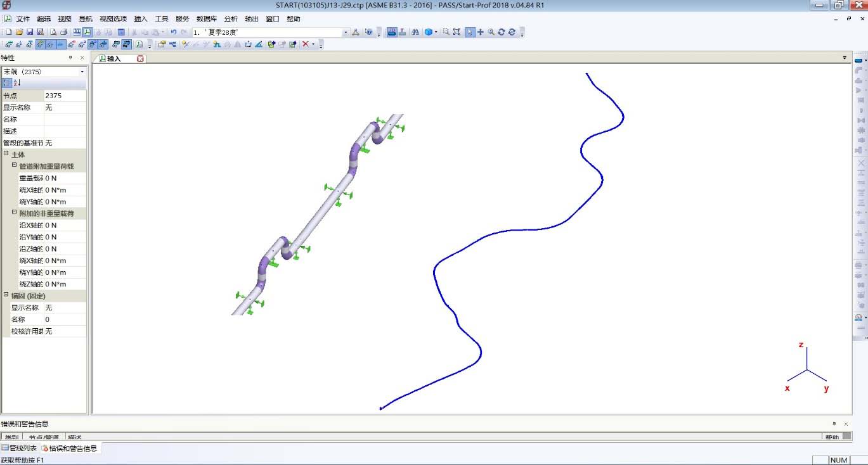Click the Save diskette icon
This screenshot has height=465, width=868.
tap(30, 32)
